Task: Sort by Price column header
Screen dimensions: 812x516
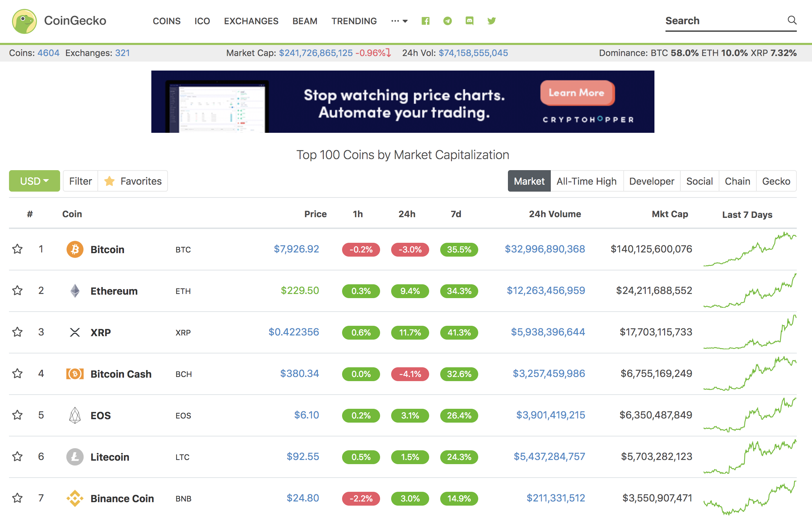Action: (315, 214)
